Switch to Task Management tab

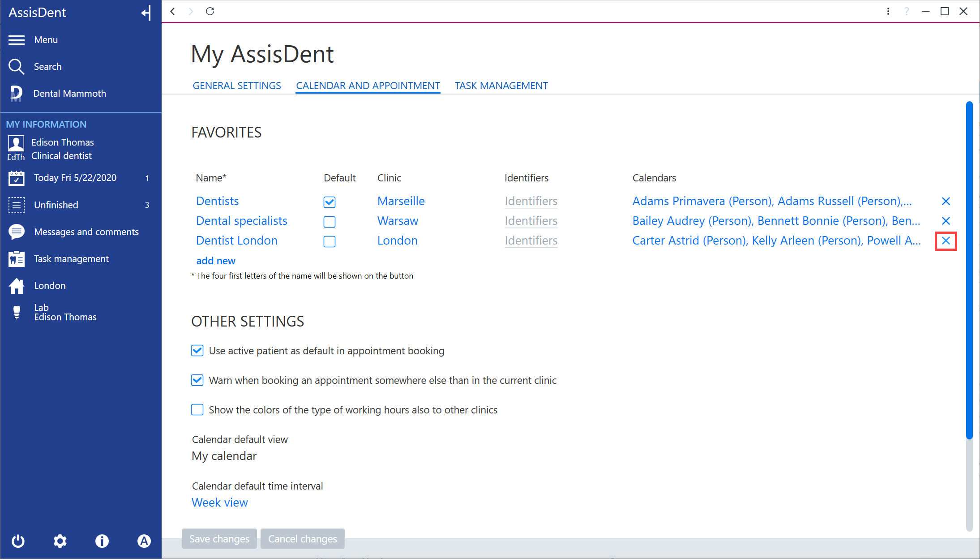point(501,86)
